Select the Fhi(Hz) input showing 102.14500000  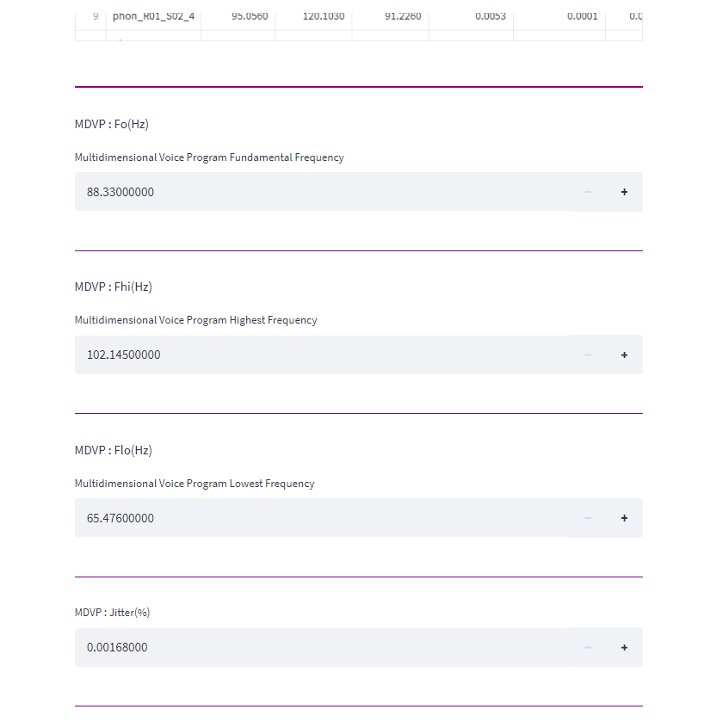(258, 355)
